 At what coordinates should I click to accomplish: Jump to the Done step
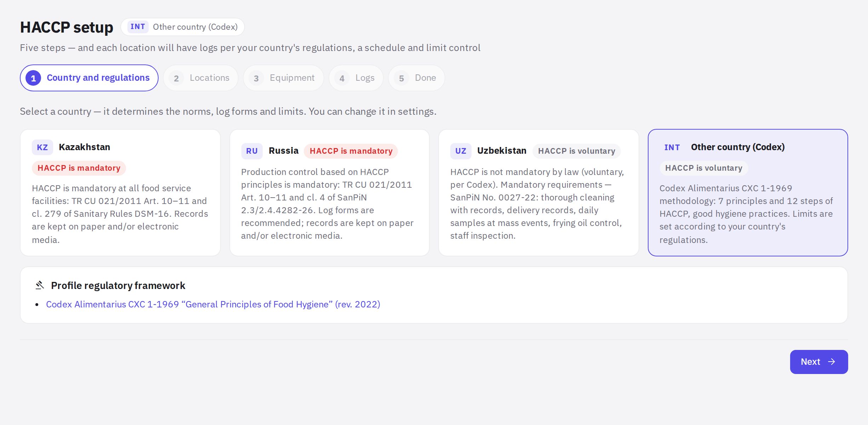coord(416,78)
